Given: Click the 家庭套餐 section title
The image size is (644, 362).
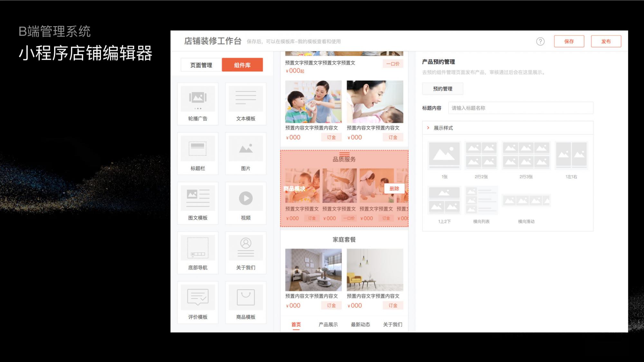Looking at the screenshot, I should tap(344, 240).
